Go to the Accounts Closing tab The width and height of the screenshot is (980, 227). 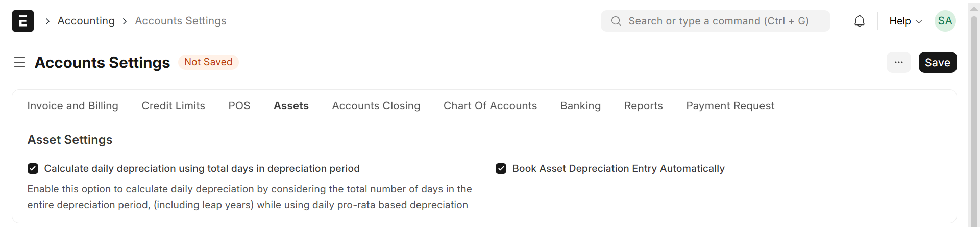[376, 106]
